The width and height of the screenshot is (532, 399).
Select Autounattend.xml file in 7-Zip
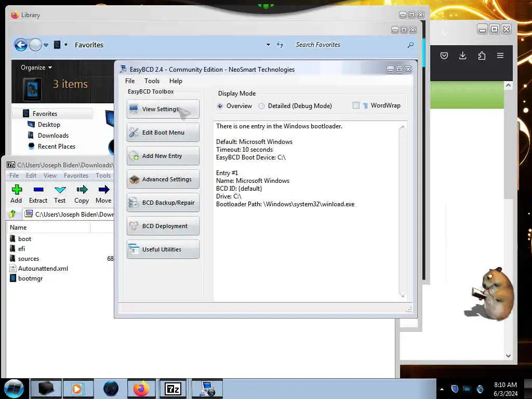(x=43, y=269)
